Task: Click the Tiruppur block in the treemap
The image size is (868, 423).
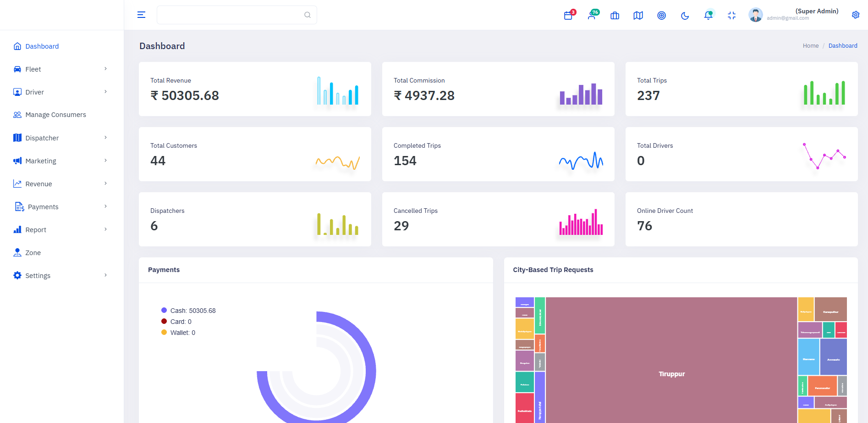Action: click(x=671, y=360)
